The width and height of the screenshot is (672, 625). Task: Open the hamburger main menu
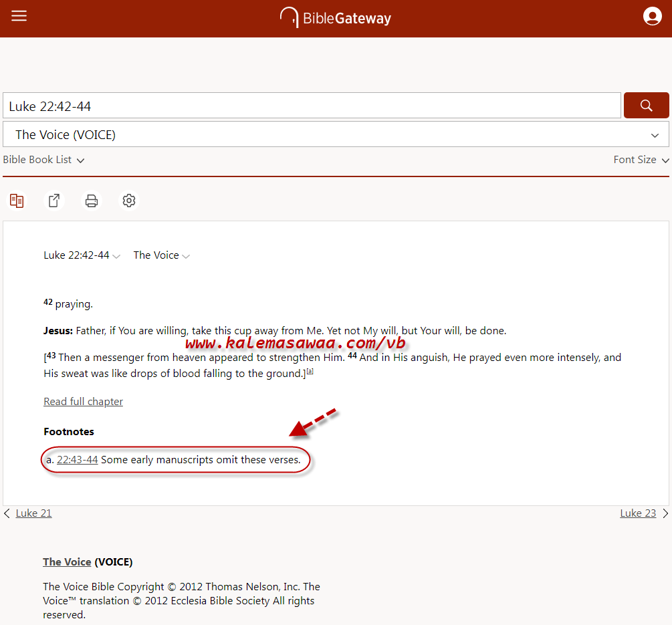(19, 16)
